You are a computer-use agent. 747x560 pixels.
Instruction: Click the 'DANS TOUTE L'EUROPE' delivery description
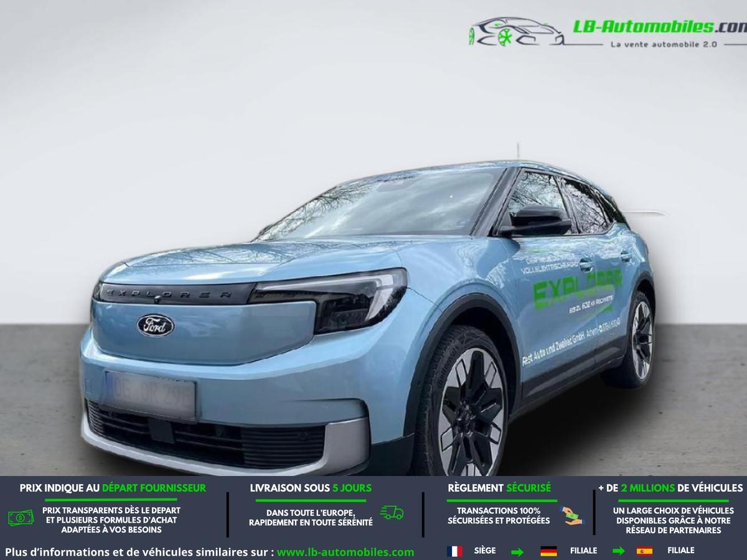(x=311, y=518)
